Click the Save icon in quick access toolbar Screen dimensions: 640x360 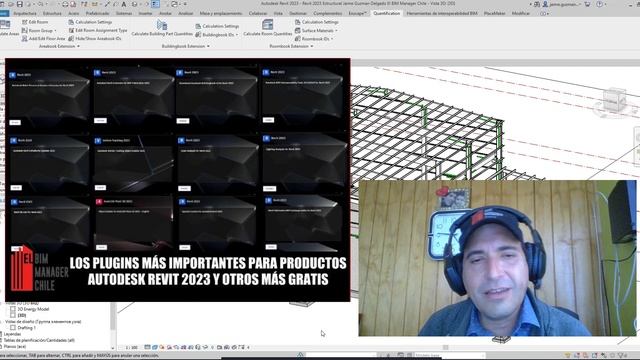tap(19, 4)
